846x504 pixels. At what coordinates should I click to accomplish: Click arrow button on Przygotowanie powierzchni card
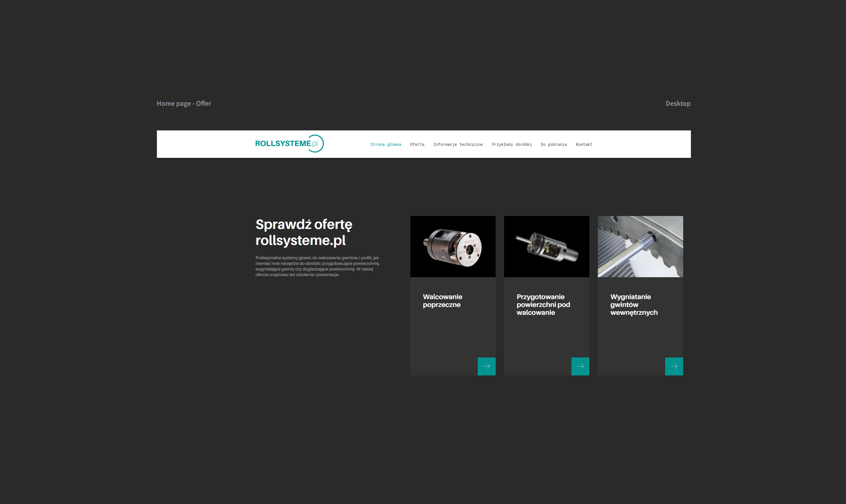coord(580,366)
